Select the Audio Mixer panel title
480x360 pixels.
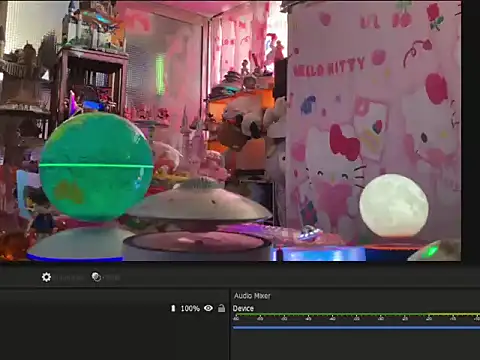pyautogui.click(x=252, y=296)
